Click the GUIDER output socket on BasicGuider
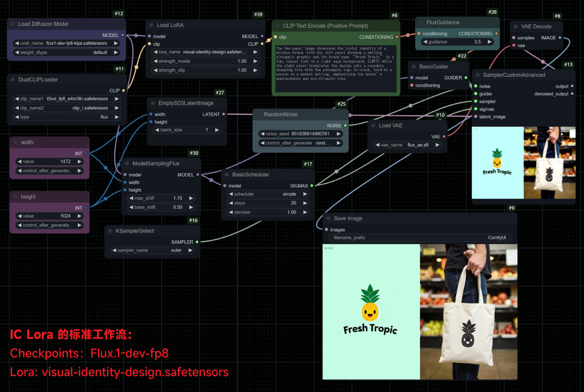584x392 pixels. pyautogui.click(x=465, y=77)
